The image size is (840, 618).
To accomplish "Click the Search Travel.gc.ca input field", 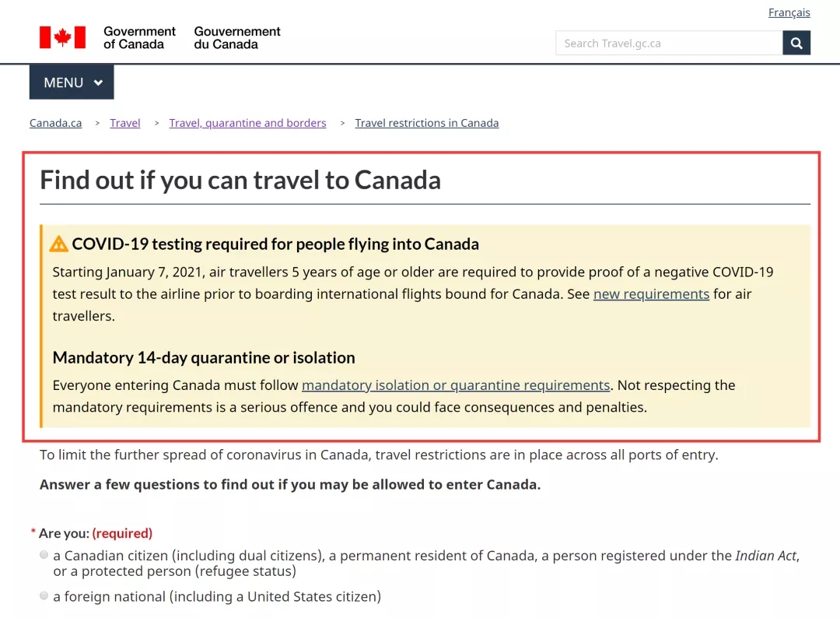I will (x=669, y=44).
